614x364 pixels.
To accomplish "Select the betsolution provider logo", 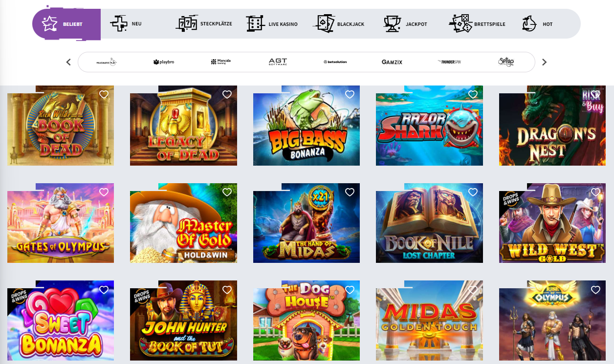I will pos(335,62).
